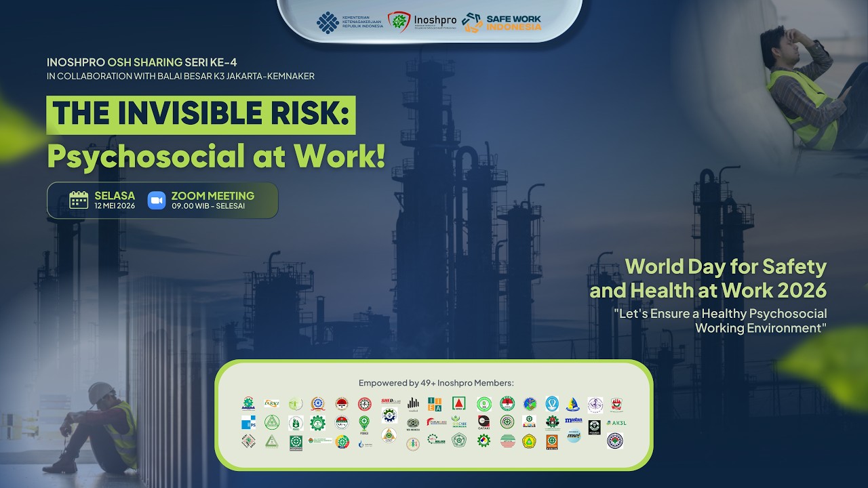Click 'INOSHPRO OSH SHARING SERI KE-4' text

pos(142,62)
